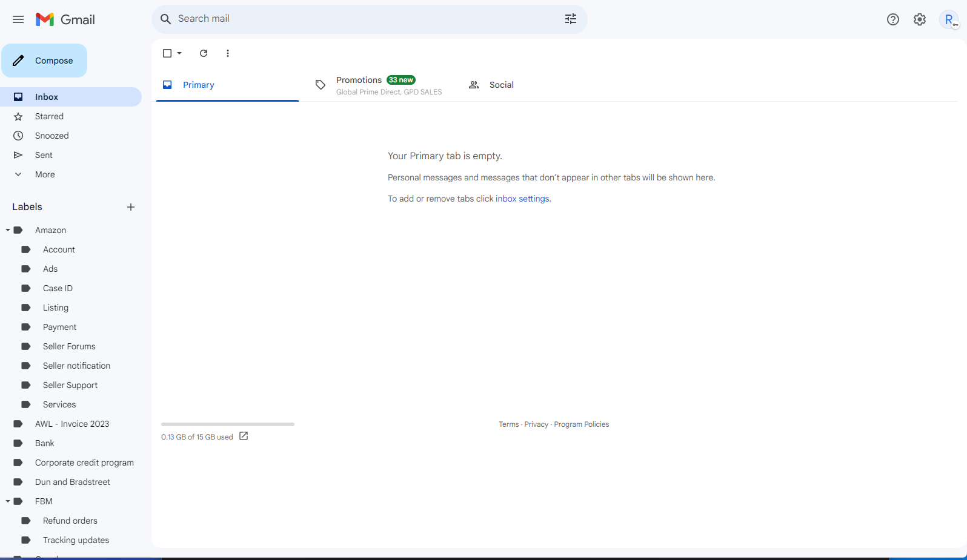The image size is (967, 560).
Task: Open the Seller notification label
Action: pos(77,366)
